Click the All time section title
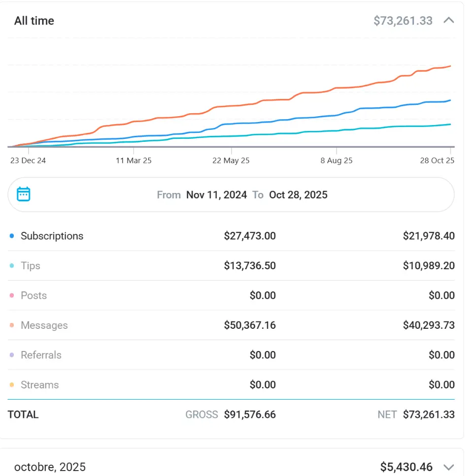 coord(34,21)
